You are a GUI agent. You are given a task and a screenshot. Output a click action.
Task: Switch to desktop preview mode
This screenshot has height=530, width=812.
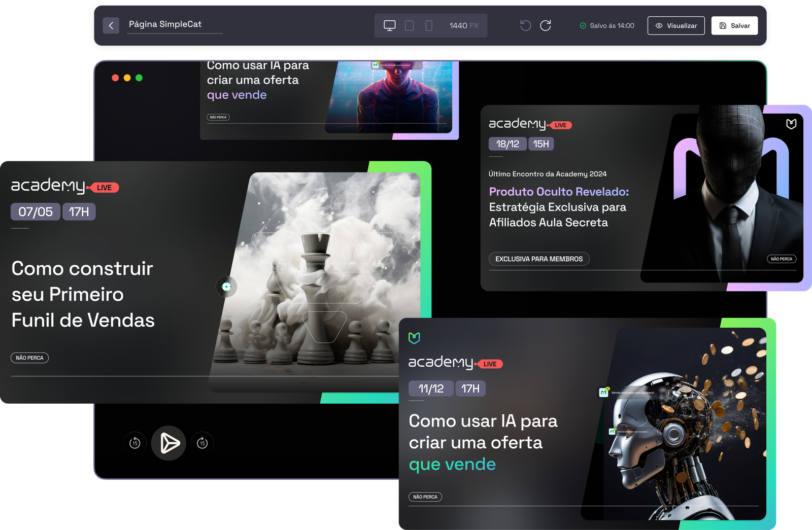[x=389, y=25]
